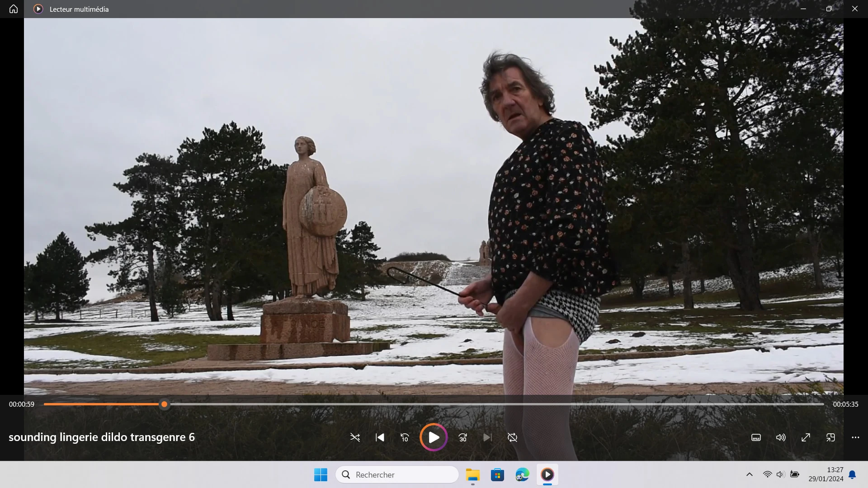Image resolution: width=868 pixels, height=488 pixels.
Task: Switch video to full screen
Action: (x=806, y=437)
